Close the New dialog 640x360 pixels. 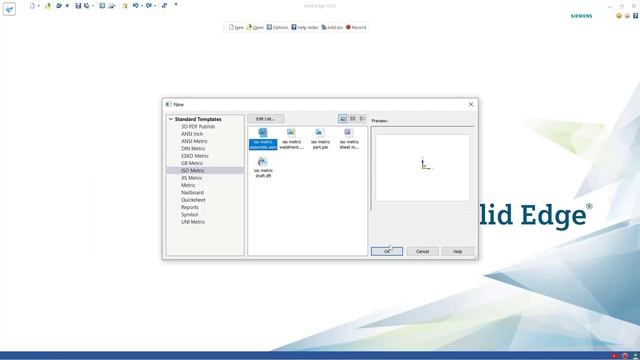471,104
